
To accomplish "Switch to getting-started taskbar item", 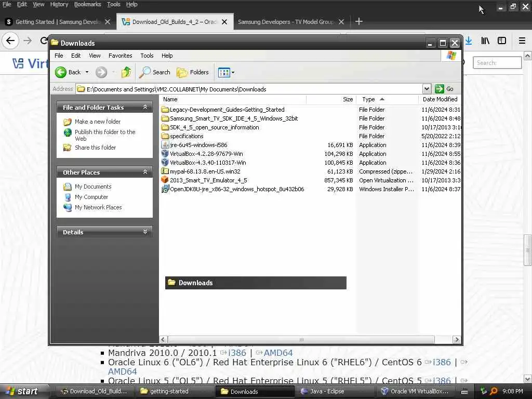I will 175,391.
